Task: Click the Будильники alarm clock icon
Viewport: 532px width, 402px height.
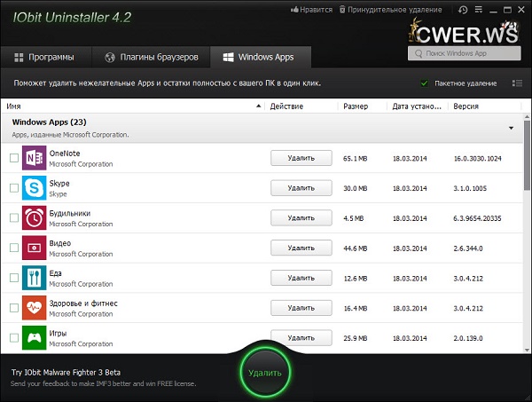Action: point(35,218)
